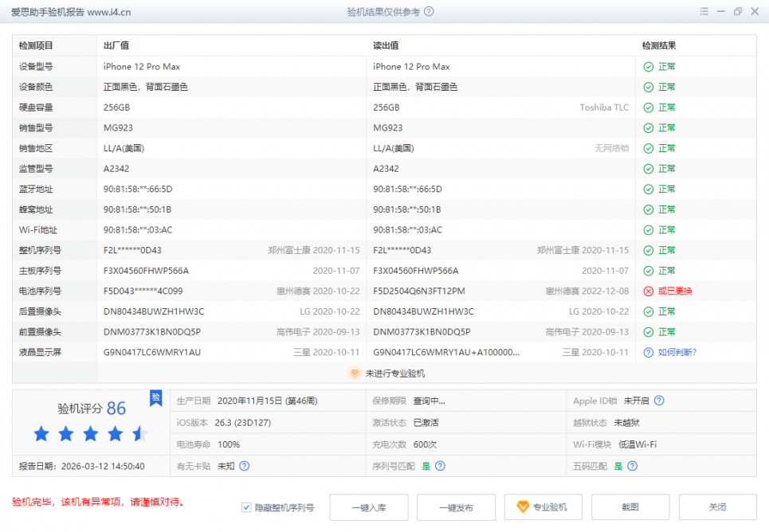The image size is (769, 532).
Task: Toggle 隐藏整机序列号 checkbox
Action: point(247,507)
